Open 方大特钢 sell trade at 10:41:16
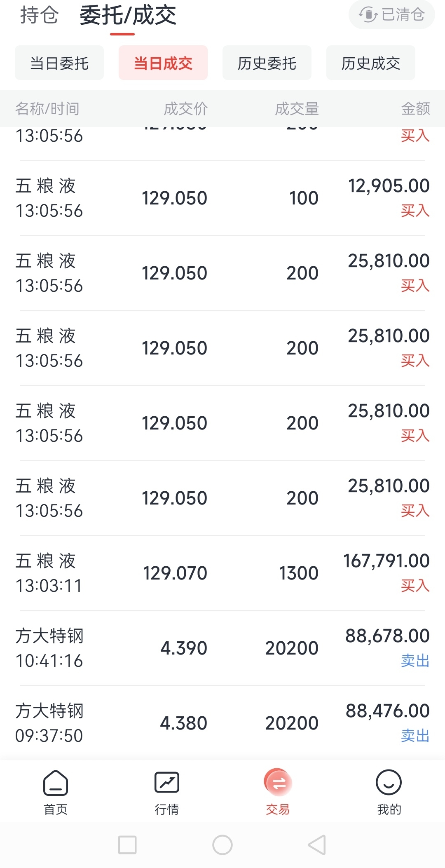Screen dimensions: 445x868 click(x=222, y=648)
